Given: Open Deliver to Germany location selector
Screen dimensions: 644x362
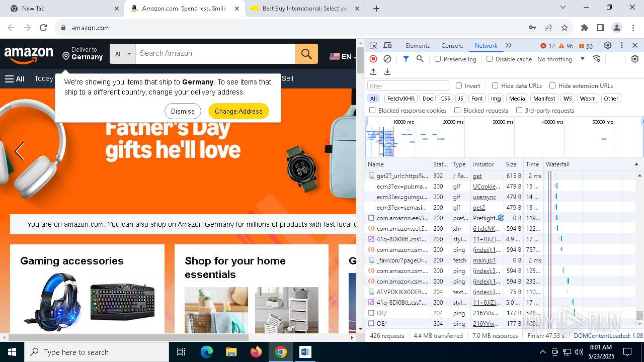Looking at the screenshot, I should pyautogui.click(x=83, y=54).
